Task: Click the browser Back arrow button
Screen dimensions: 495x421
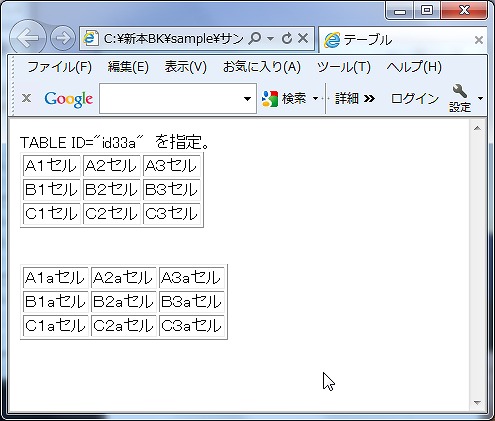Action: pos(27,38)
